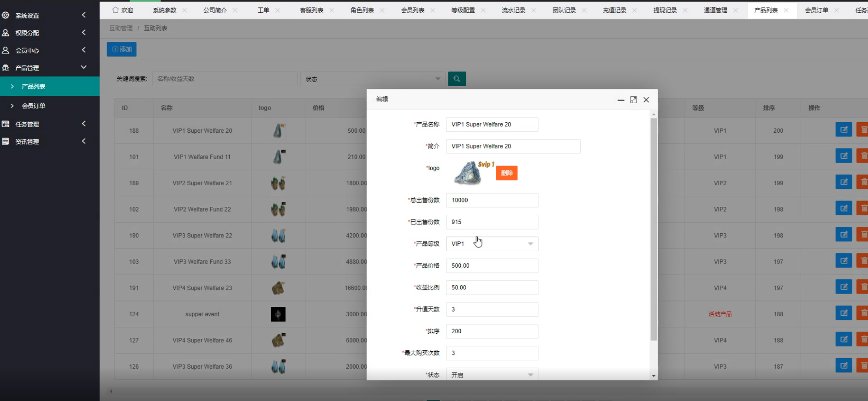Image resolution: width=868 pixels, height=401 pixels.
Task: Click the orange 删除 logo button
Action: (506, 173)
